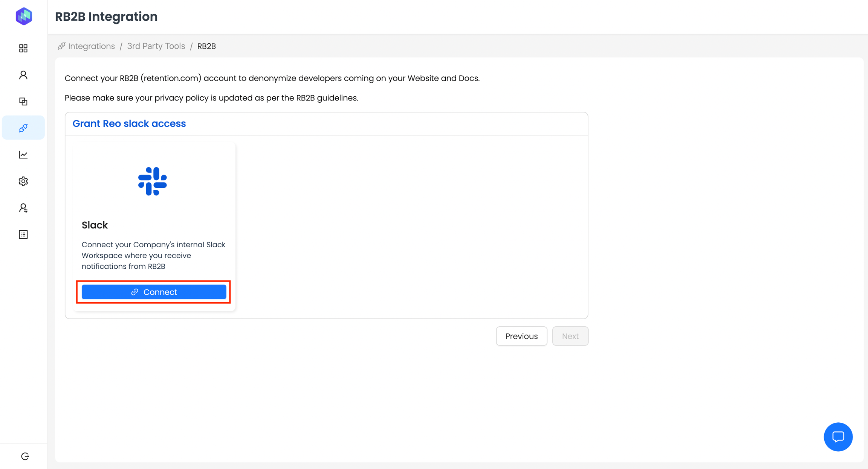Click the Grant Reo slack access heading
The height and width of the screenshot is (469, 868).
[x=129, y=123]
